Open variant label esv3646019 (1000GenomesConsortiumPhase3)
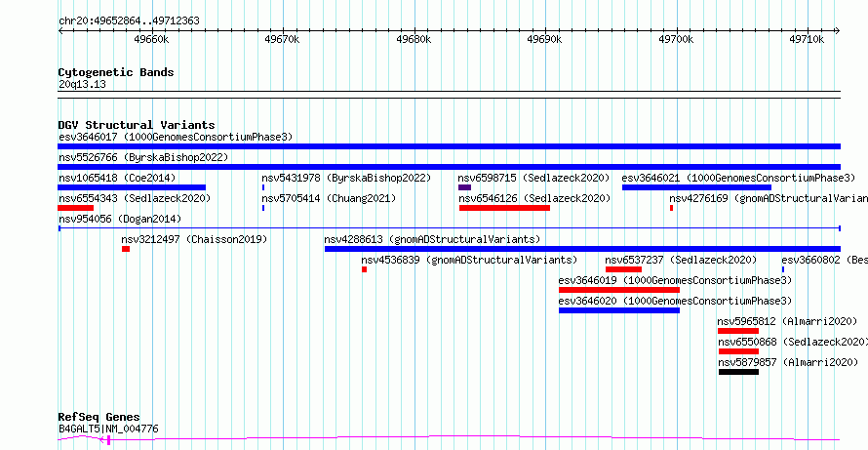868x450 pixels. point(675,280)
